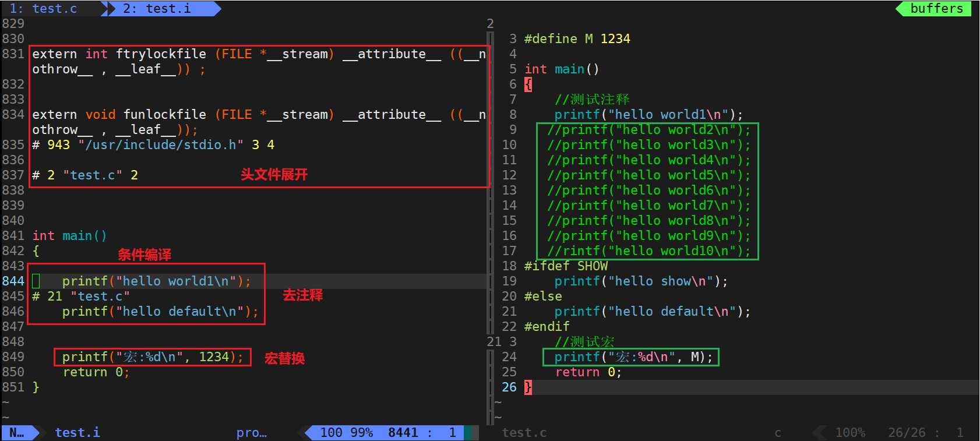
Task: Click the closing brace on line 851
Action: click(x=36, y=387)
